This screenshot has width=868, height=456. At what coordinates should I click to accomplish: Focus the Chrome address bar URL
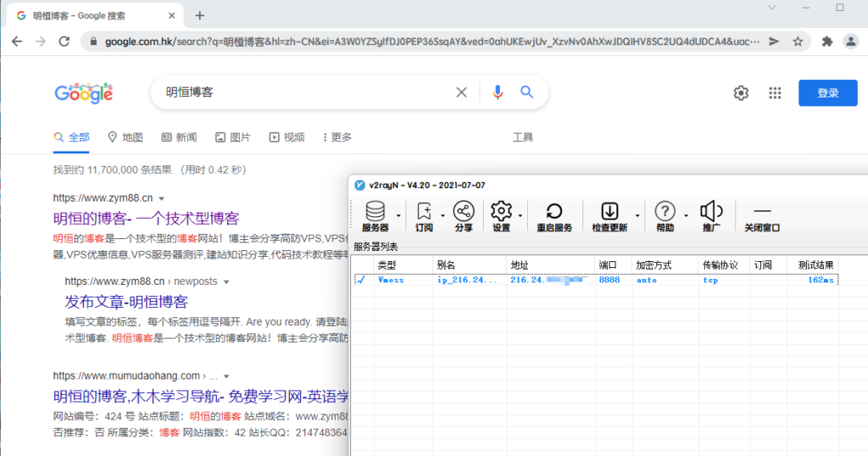(x=431, y=42)
